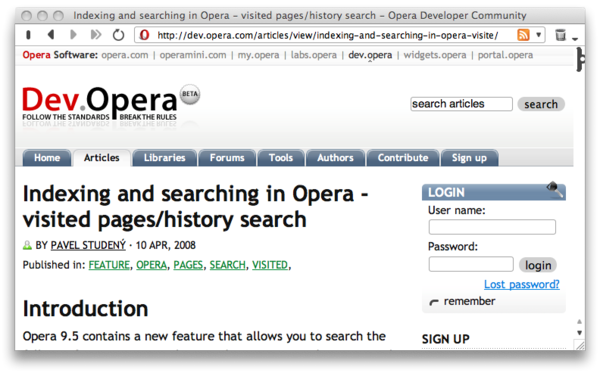Click the VISITED tag link
600x373 pixels.
point(270,265)
